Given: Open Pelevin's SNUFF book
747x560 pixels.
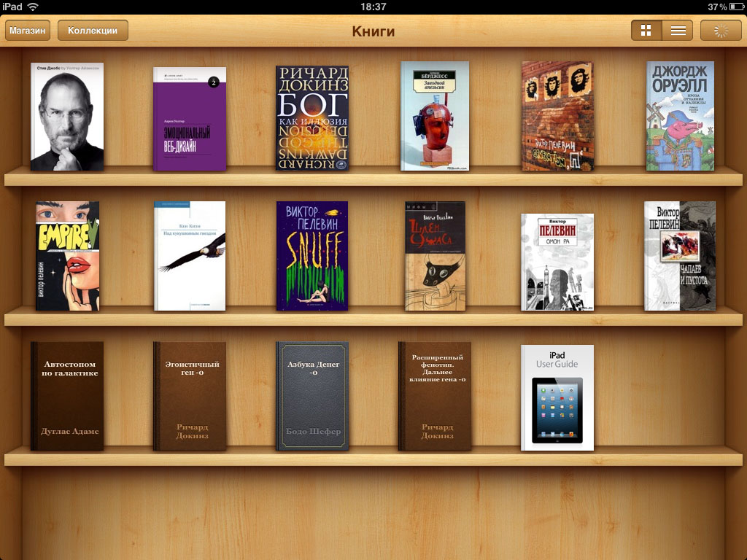Looking at the screenshot, I should point(312,256).
